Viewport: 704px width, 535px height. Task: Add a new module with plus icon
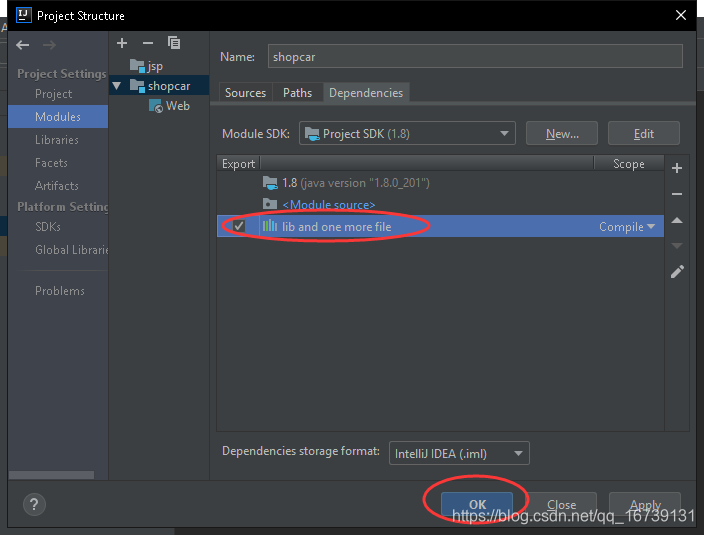coord(122,43)
